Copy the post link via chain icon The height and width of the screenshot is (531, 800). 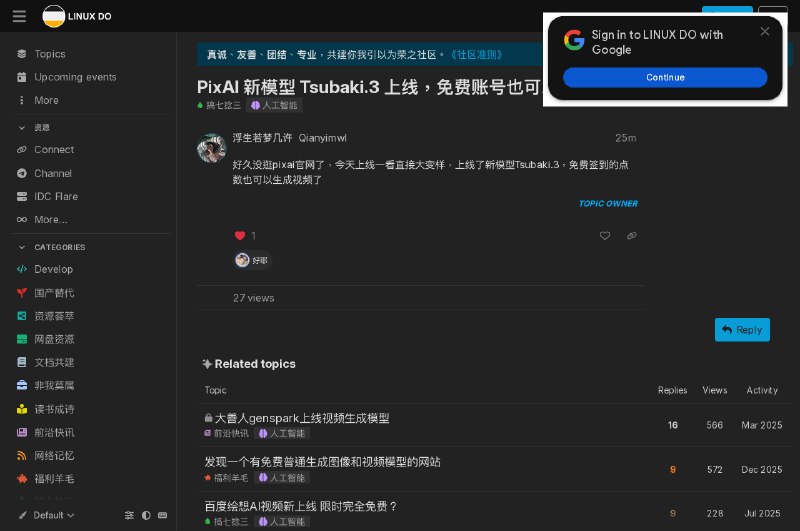(632, 236)
